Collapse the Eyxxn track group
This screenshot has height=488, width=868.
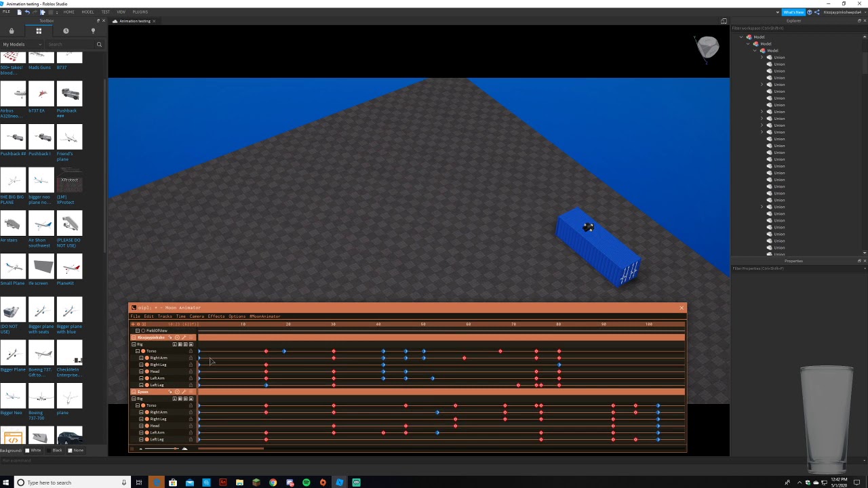pyautogui.click(x=134, y=392)
